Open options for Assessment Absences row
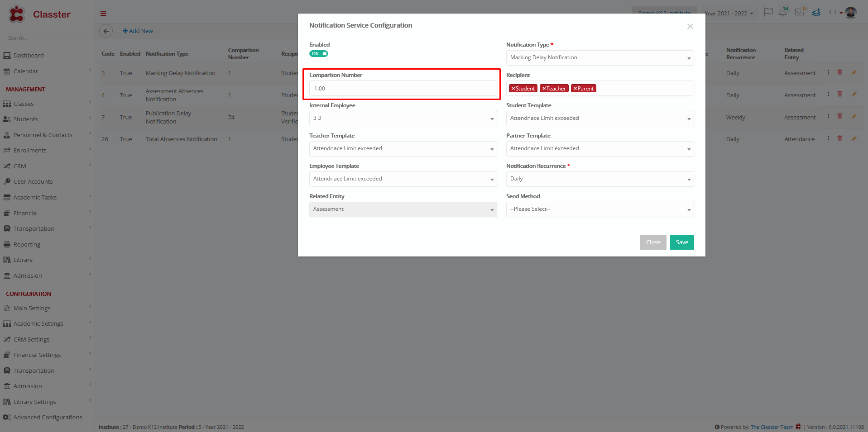 point(829,94)
